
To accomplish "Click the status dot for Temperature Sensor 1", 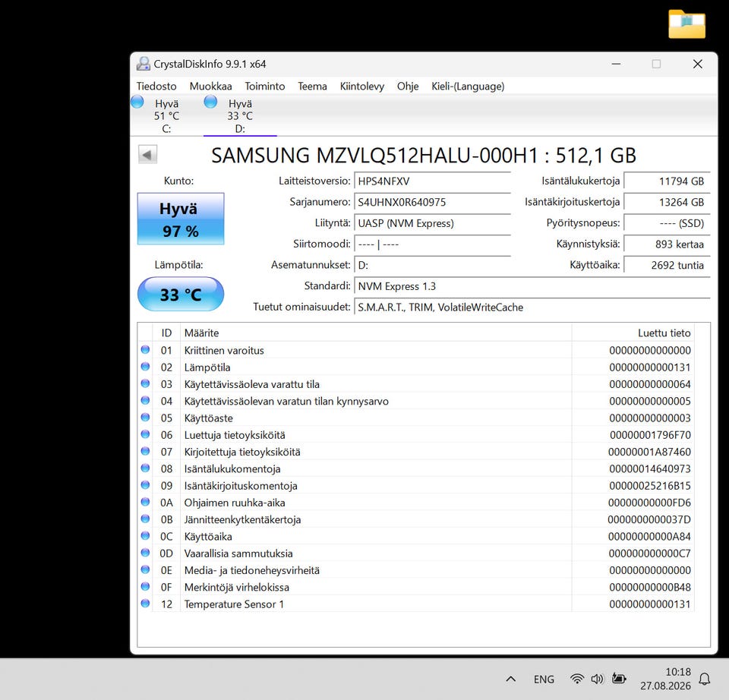I will [146, 604].
